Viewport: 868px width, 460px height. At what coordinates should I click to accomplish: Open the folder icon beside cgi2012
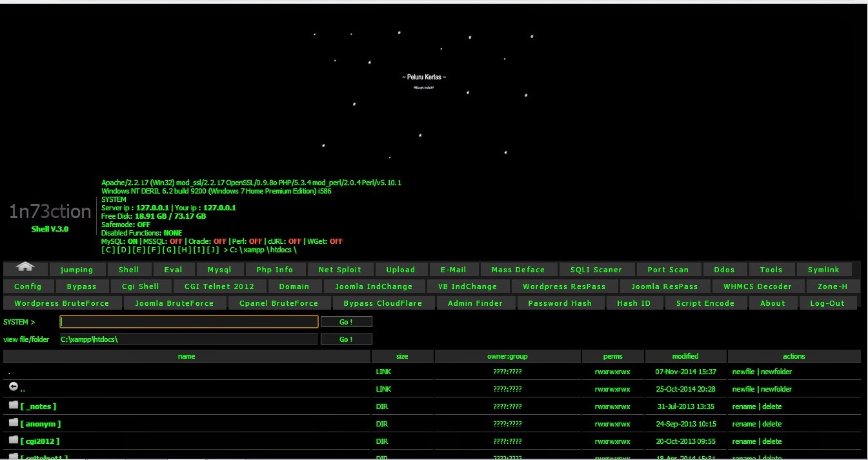coord(14,439)
